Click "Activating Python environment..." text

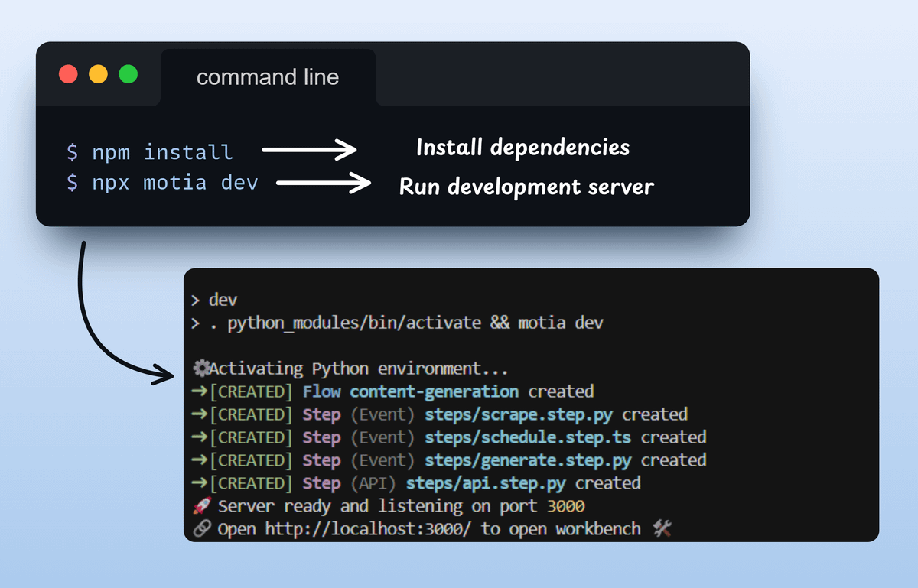359,369
